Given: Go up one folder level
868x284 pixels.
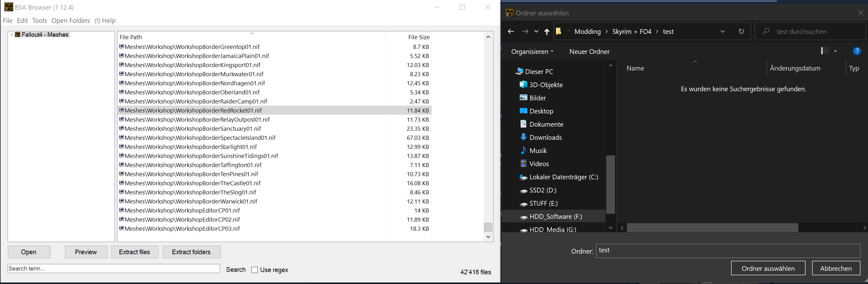Looking at the screenshot, I should pos(547,32).
